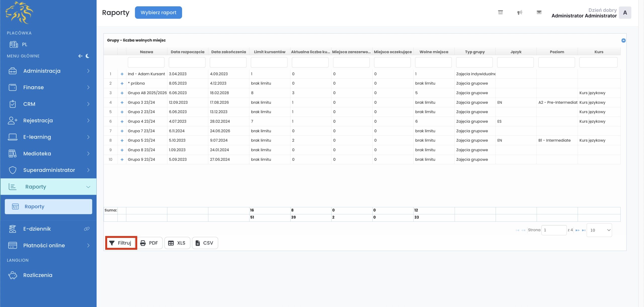The height and width of the screenshot is (307, 644).
Task: Click the user avatar A
Action: click(x=625, y=13)
